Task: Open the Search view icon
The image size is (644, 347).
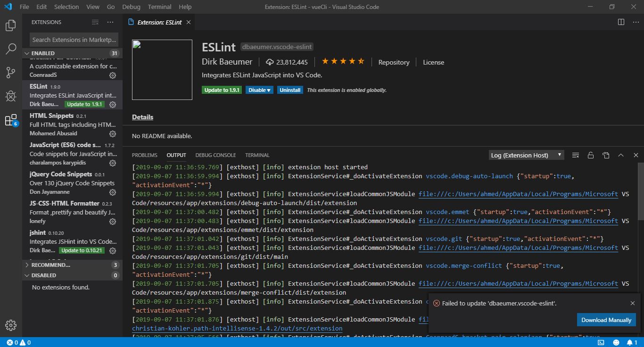Action: (x=11, y=49)
